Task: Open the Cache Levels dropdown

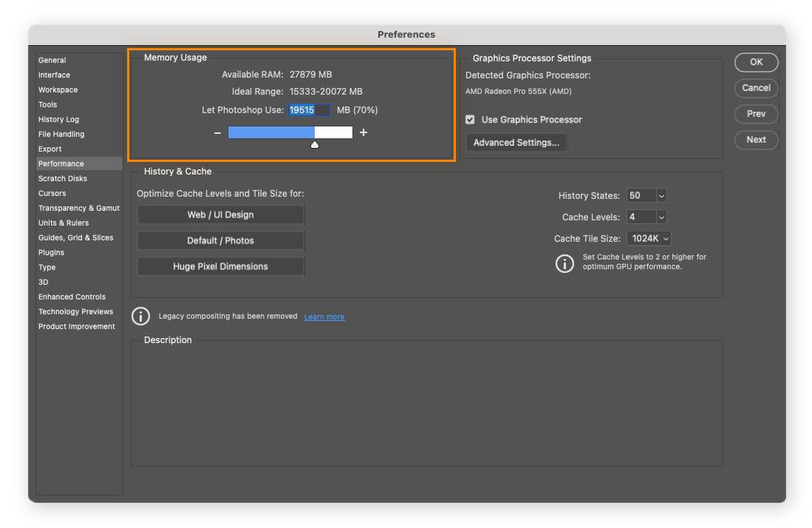Action: click(661, 217)
